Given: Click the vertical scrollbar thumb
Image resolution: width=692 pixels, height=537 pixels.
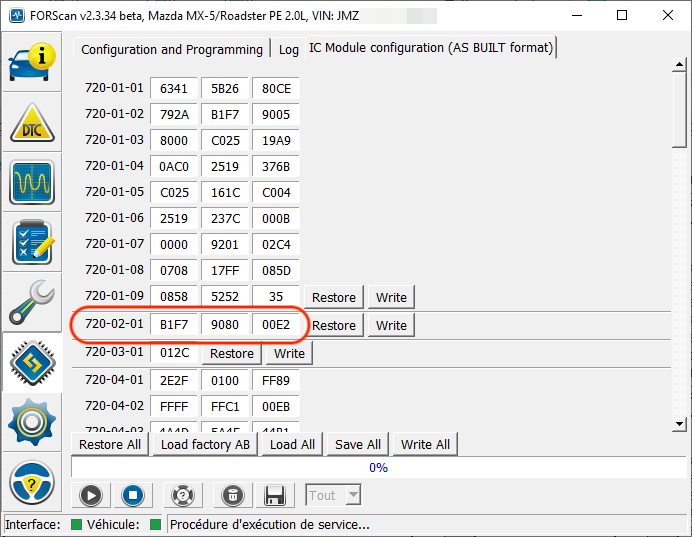Looking at the screenshot, I should pos(679,110).
